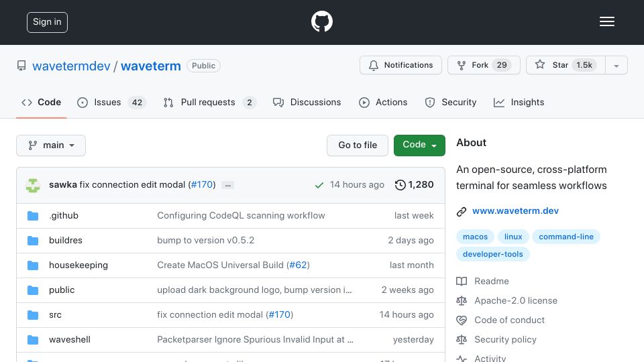Click the link chain icon in About

coord(462,211)
